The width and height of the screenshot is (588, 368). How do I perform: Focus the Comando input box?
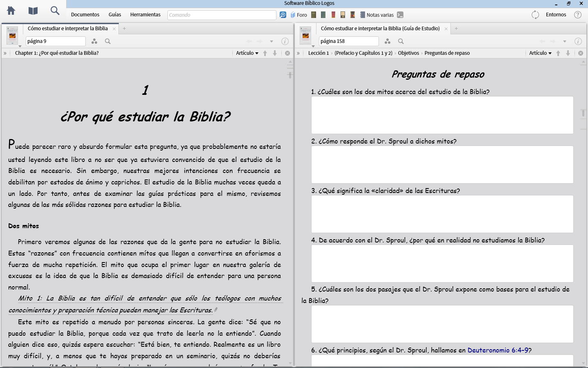tap(222, 15)
